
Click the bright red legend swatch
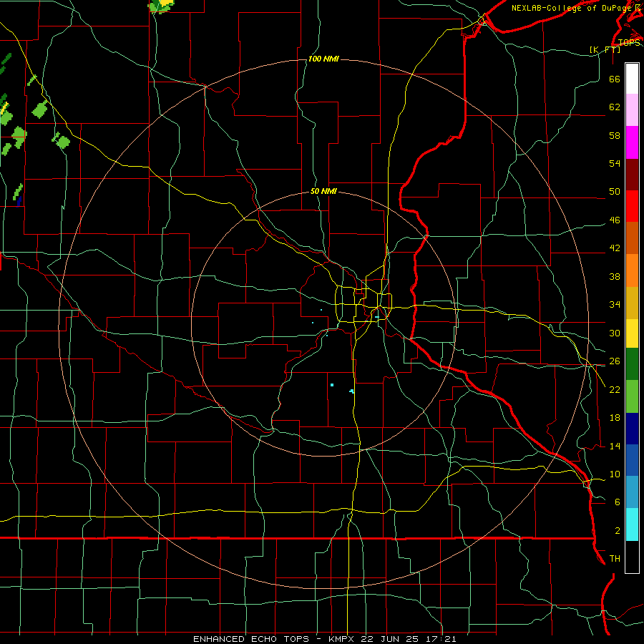tap(632, 206)
